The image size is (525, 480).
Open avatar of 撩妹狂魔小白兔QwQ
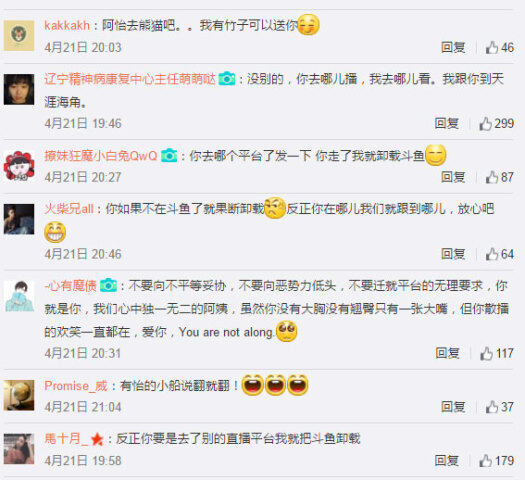(19, 165)
